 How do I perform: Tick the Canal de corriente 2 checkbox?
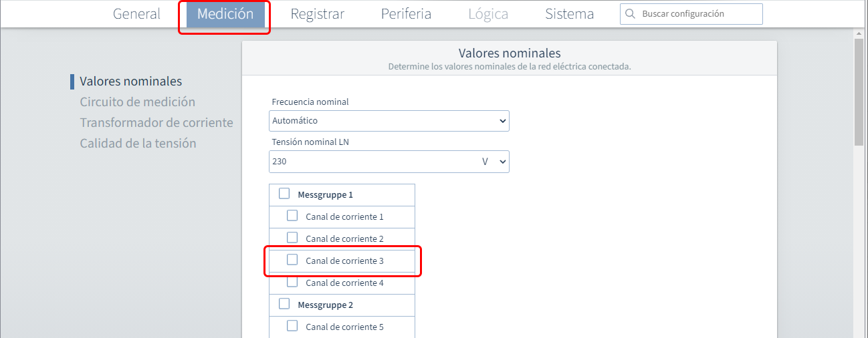pos(292,238)
